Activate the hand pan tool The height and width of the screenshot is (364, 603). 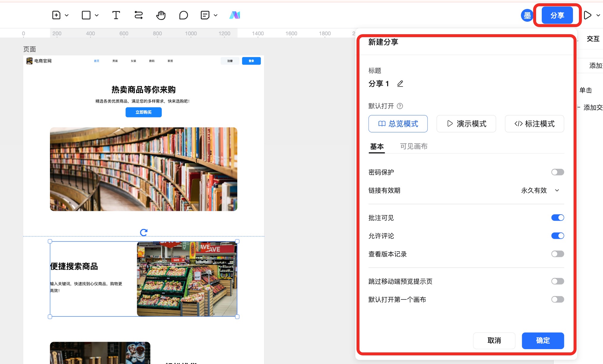point(161,15)
